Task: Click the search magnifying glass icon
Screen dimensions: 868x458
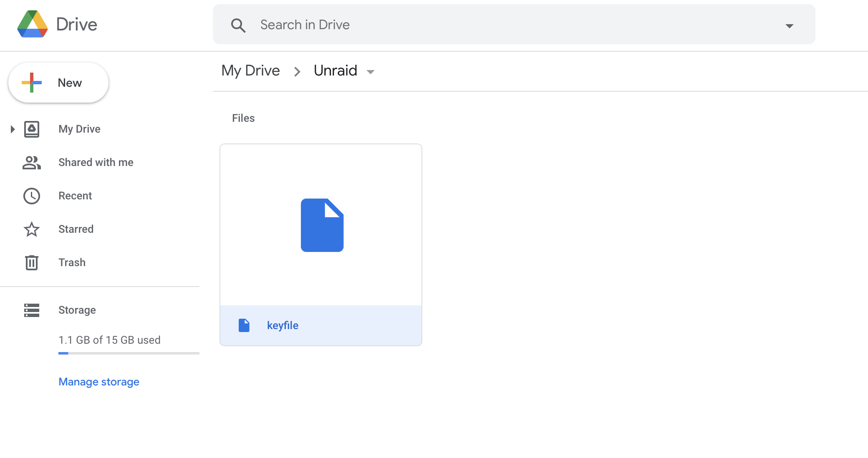Action: point(238,25)
